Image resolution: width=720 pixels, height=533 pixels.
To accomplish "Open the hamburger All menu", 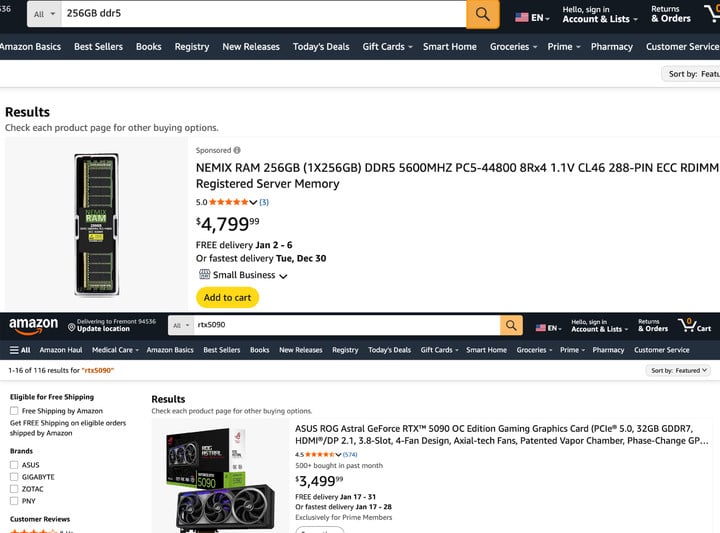I will 20,350.
